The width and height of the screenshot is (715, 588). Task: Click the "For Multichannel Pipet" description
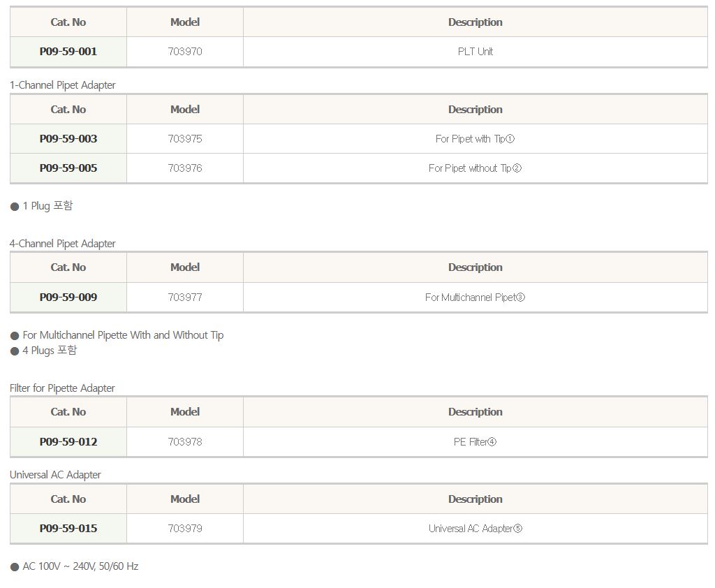[475, 297]
